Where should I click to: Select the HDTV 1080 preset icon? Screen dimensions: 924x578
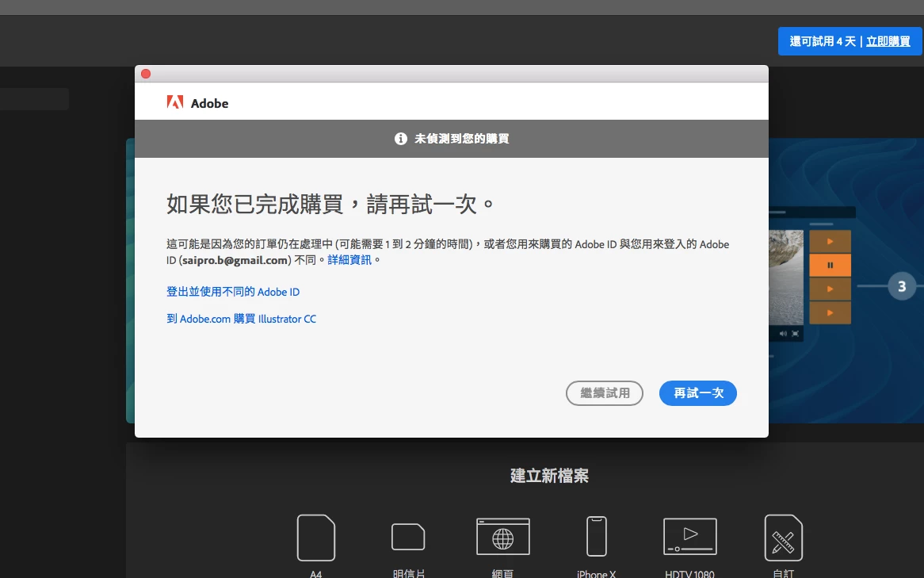[690, 536]
